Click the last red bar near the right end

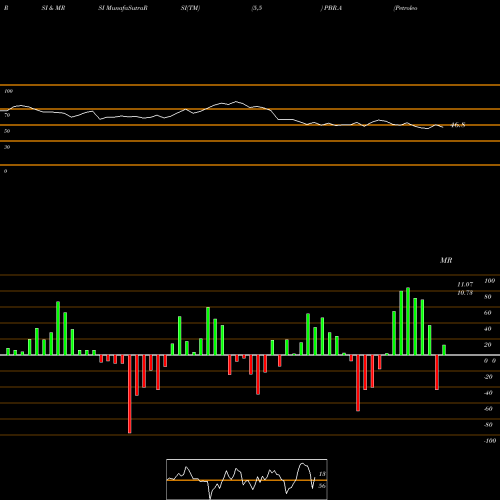437,372
